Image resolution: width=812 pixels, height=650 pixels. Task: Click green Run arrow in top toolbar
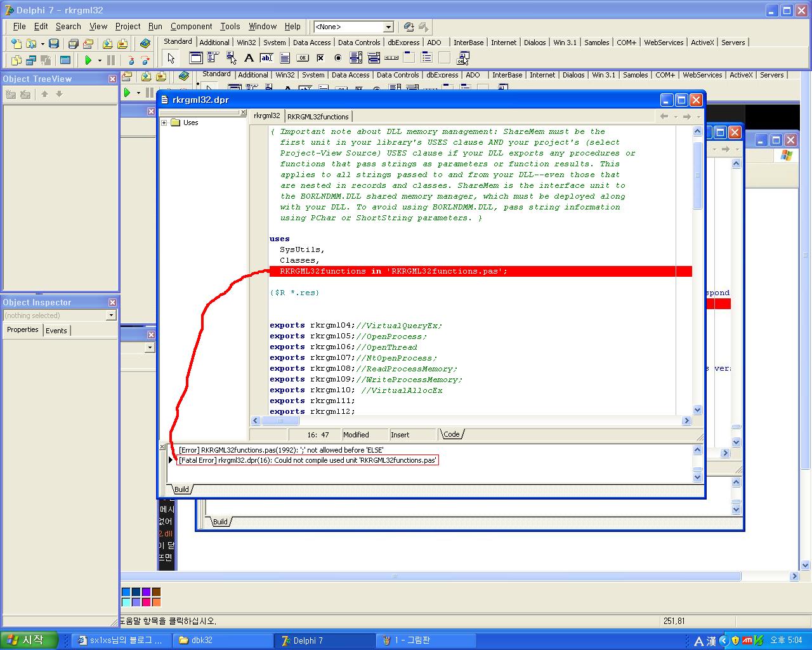click(x=88, y=60)
